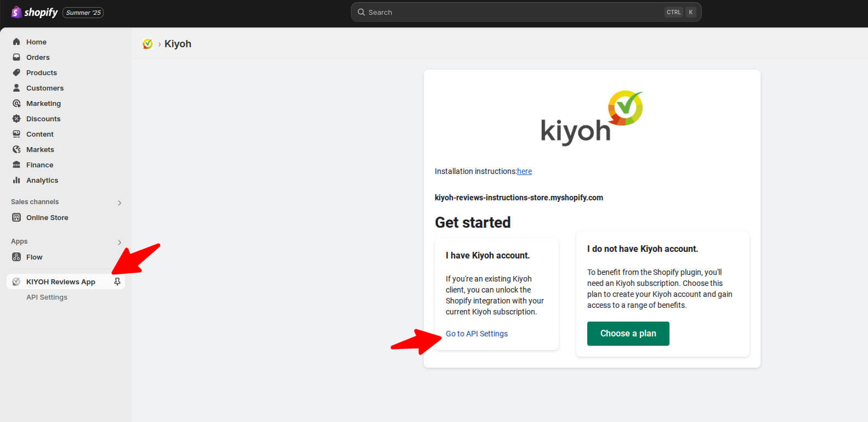This screenshot has width=868, height=422.
Task: Click the Choose a plan button
Action: coord(628,334)
